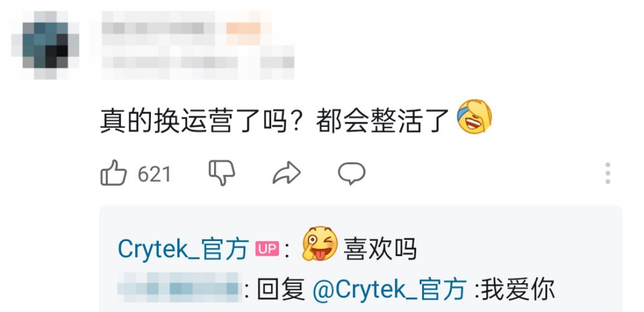Click the winking tongue emoji in reply

click(x=320, y=243)
